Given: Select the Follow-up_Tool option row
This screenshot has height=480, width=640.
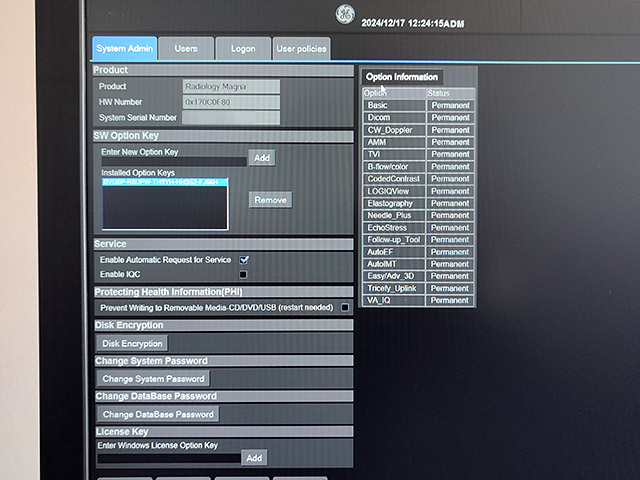Looking at the screenshot, I should point(418,240).
